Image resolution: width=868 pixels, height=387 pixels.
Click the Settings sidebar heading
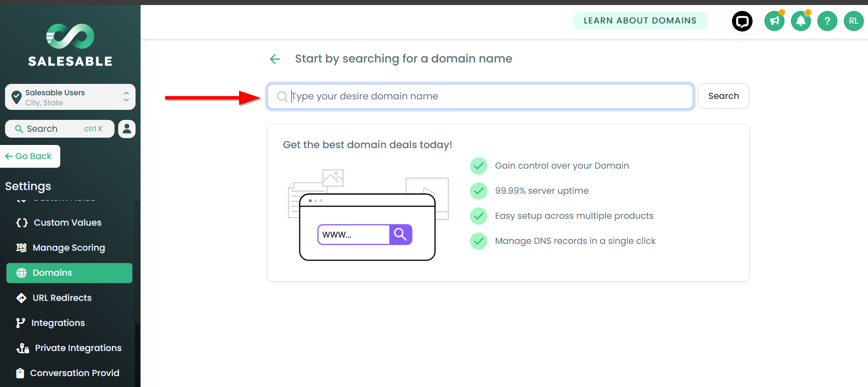coord(28,186)
